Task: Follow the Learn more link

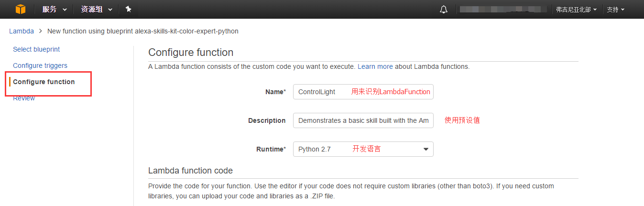Action: [x=375, y=66]
